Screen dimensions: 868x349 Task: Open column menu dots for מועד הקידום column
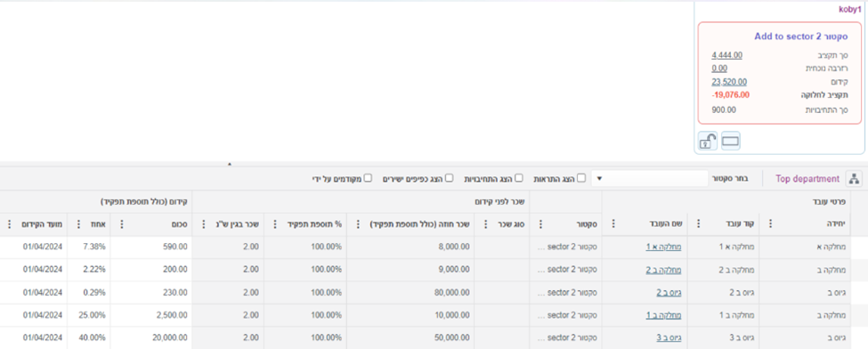[10, 223]
